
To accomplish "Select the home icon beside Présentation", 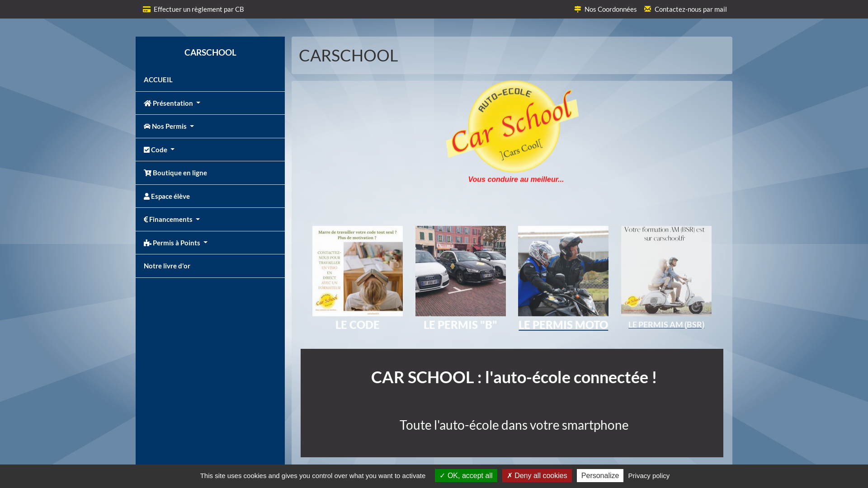I will (147, 103).
